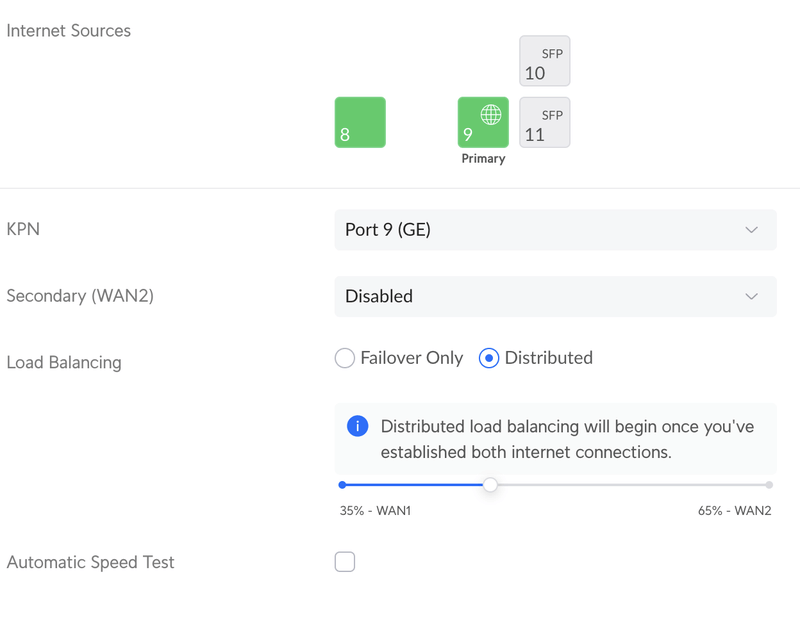Click the green port 8 icon
Viewport: 800px width, 629px height.
tap(360, 122)
